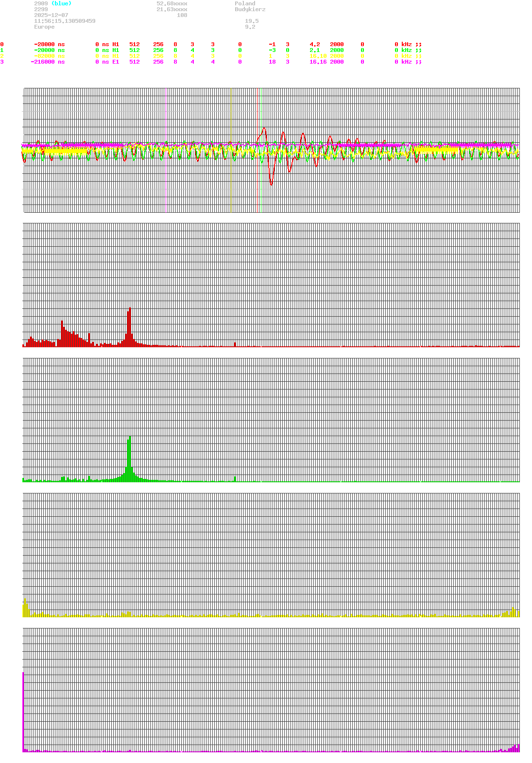Select the 9.2 value in header
This screenshot has width=532, height=763.
point(250,27)
